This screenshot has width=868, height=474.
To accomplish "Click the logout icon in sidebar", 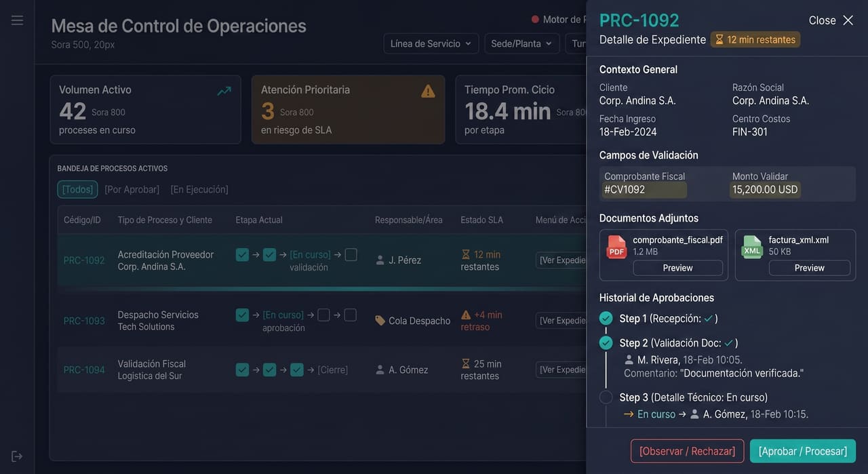I will (x=17, y=456).
